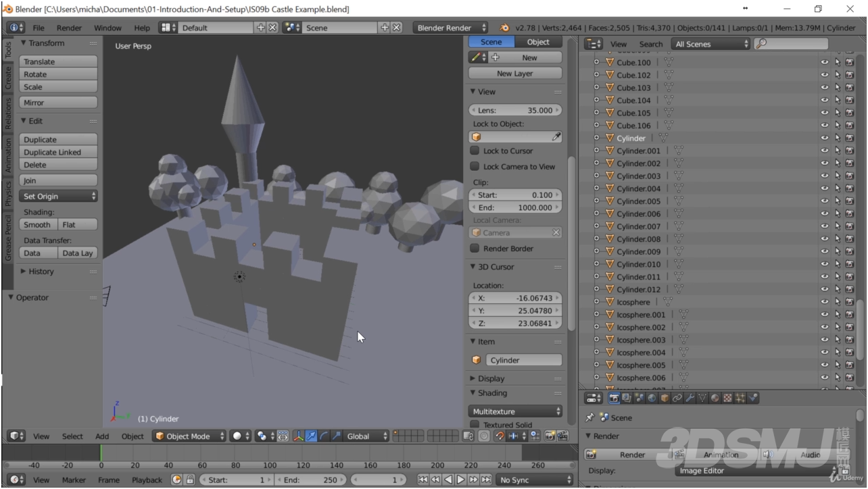Open the All Scenes outliner dropdown
The image size is (868, 489).
711,44
